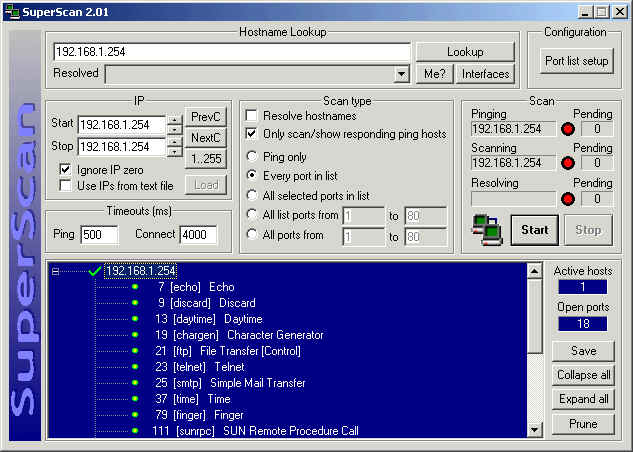Select the 79 [finger] Finger row

199,415
